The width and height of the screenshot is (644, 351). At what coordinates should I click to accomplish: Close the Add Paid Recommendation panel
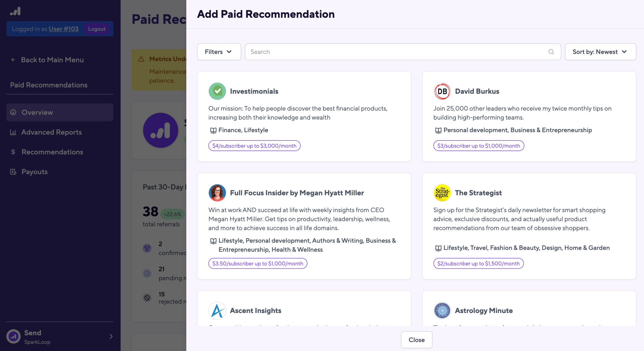coord(416,340)
